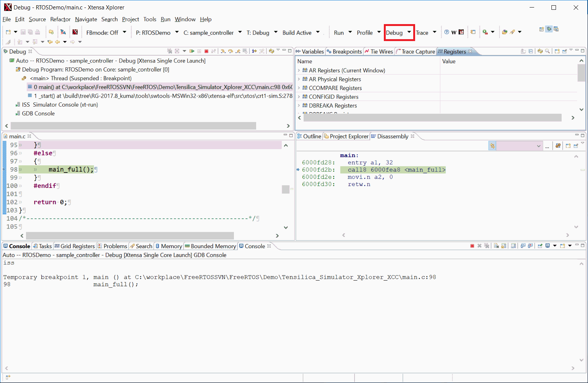Click the Run toolbar button
This screenshot has width=588, height=383.
pos(339,33)
